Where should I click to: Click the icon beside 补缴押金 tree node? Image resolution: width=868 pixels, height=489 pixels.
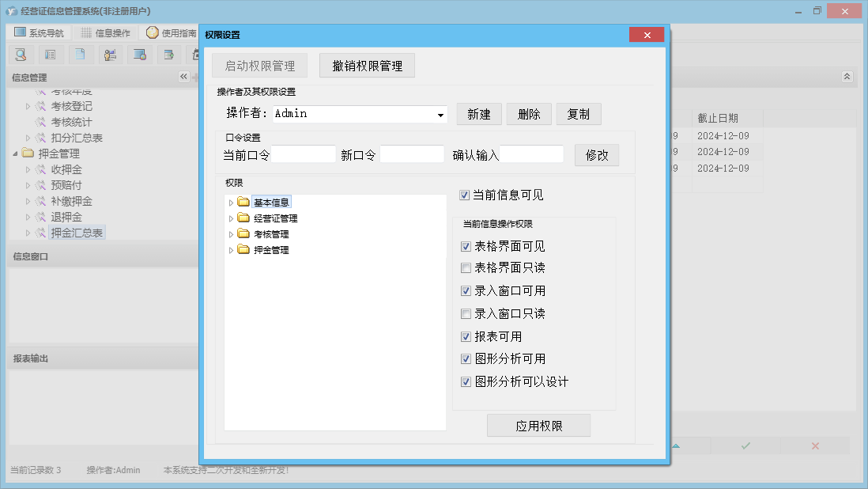click(x=40, y=201)
